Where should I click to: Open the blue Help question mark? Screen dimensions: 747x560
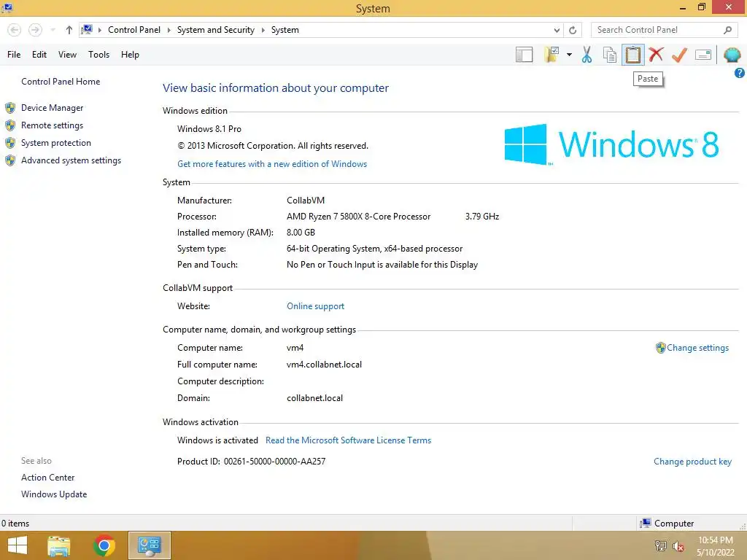740,73
